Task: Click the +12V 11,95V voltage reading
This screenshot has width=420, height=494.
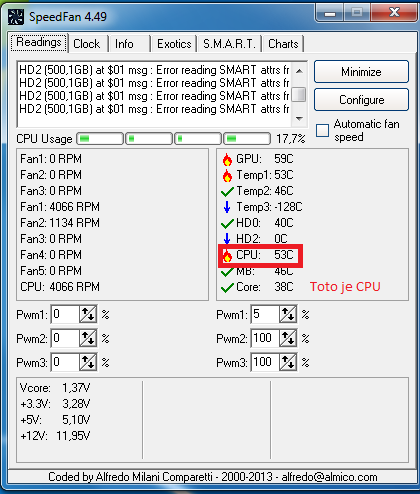Action: coord(55,436)
